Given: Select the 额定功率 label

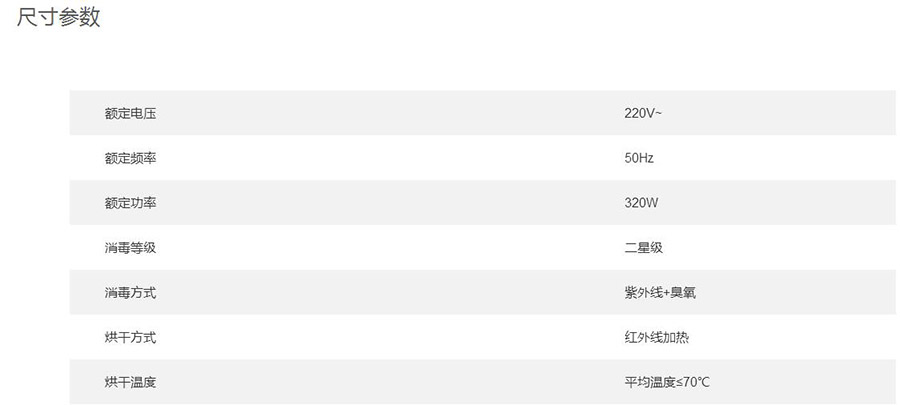Looking at the screenshot, I should (x=130, y=203).
